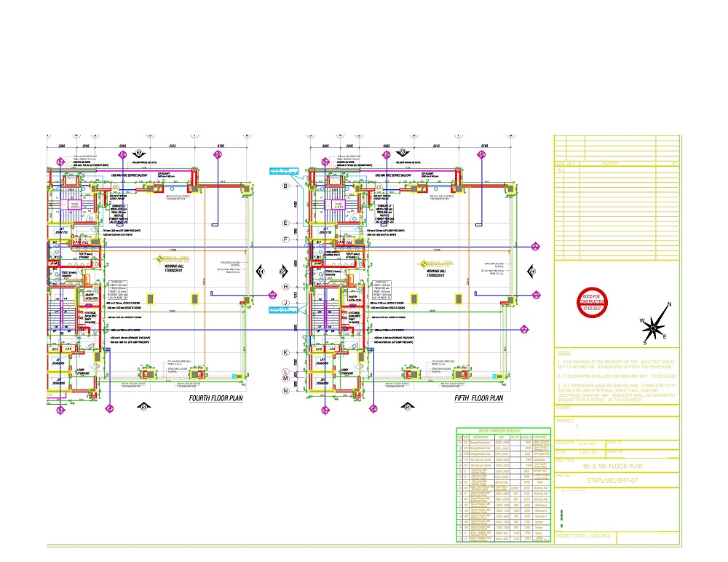Select the FOURTH FLOOR PLAN title text
This screenshot has height=562, width=728.
pyautogui.click(x=215, y=398)
